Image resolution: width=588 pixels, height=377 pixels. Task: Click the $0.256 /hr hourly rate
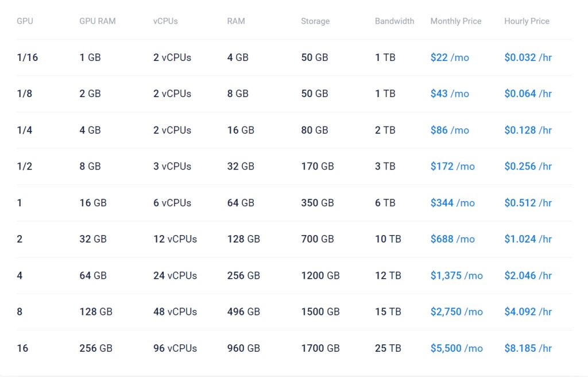[x=528, y=167]
